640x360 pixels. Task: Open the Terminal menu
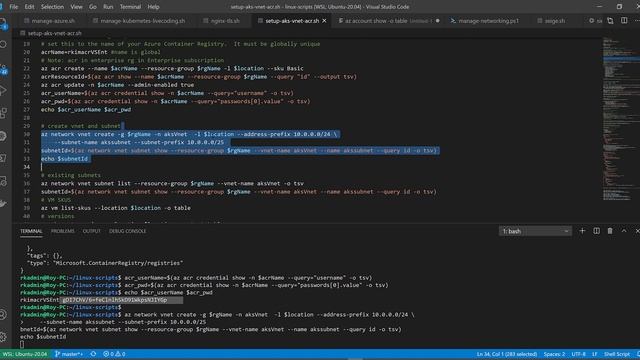[x=130, y=7]
